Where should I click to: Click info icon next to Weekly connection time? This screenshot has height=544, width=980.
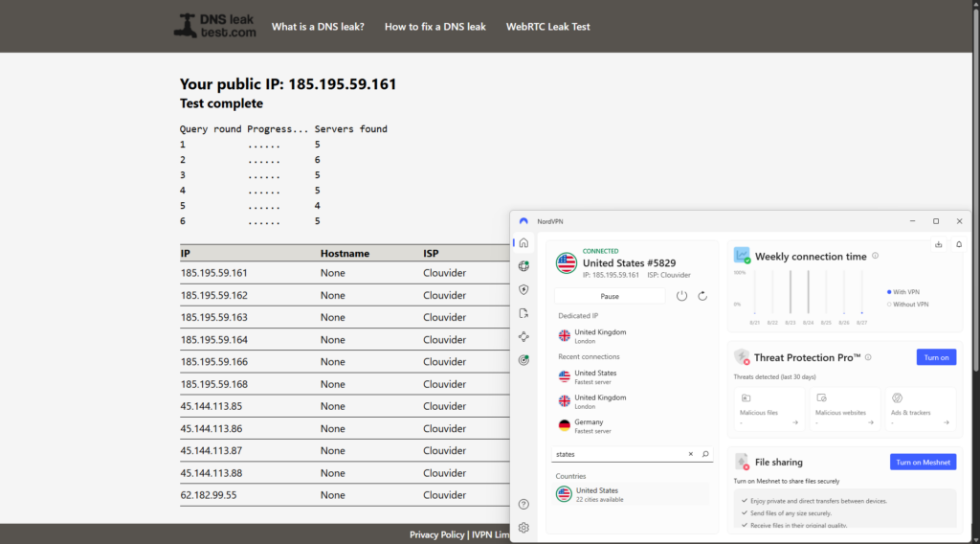tap(875, 256)
